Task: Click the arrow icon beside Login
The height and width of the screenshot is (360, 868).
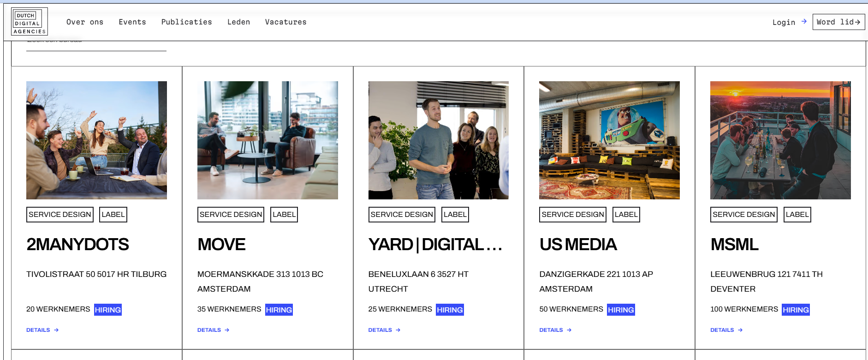Action: 804,22
